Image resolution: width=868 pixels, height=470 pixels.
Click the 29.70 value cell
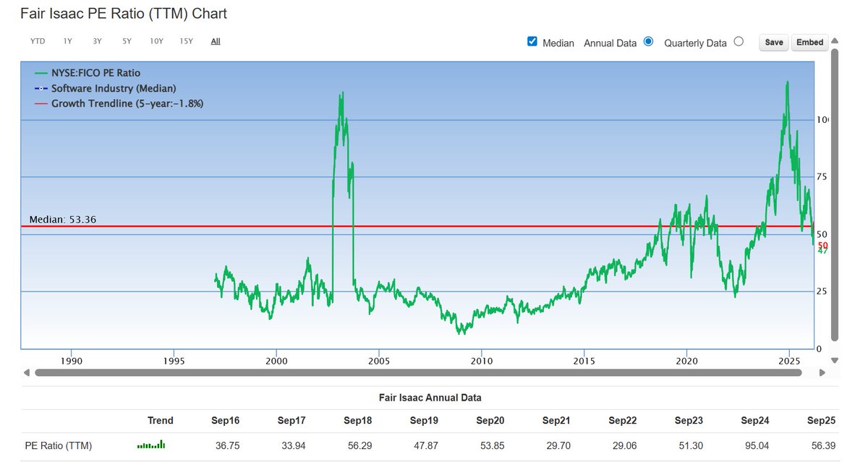(x=558, y=445)
